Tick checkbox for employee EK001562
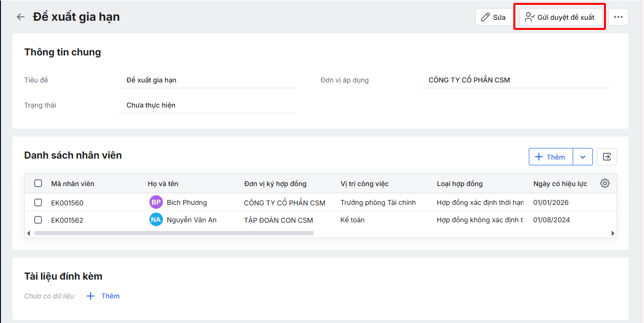Image resolution: width=644 pixels, height=323 pixels. (x=38, y=220)
